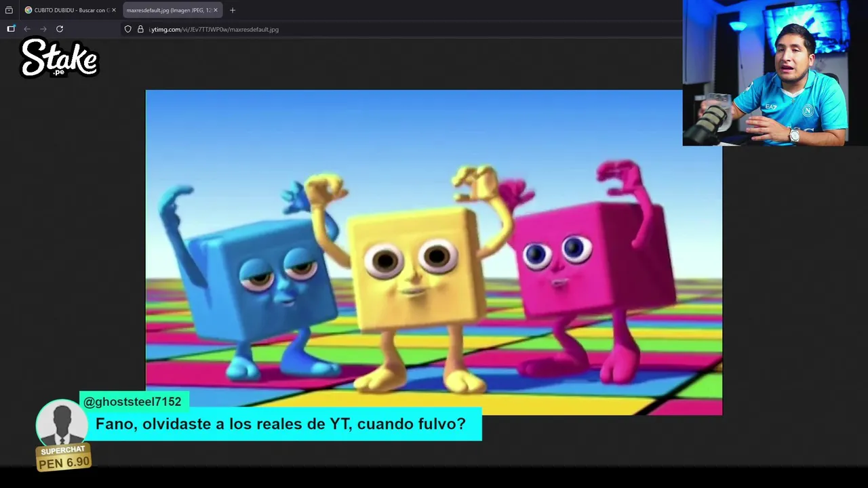
Task: Click the tracking protection shield icon
Action: [127, 29]
